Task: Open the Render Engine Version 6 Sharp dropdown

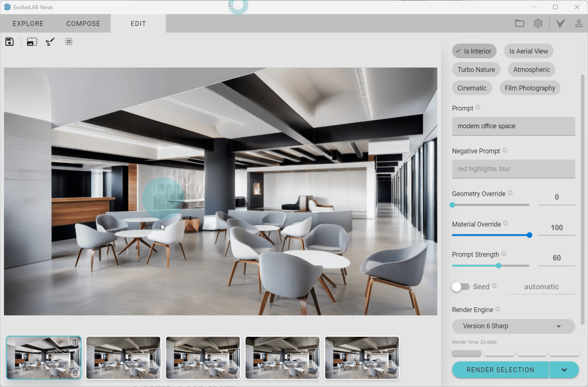Action: (514, 326)
